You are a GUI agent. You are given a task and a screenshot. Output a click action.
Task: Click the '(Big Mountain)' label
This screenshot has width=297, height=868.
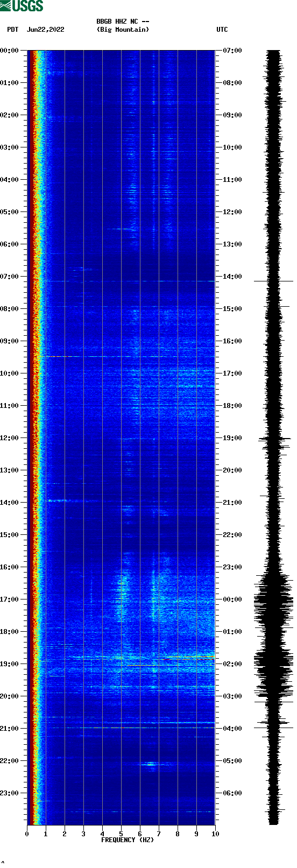click(123, 30)
